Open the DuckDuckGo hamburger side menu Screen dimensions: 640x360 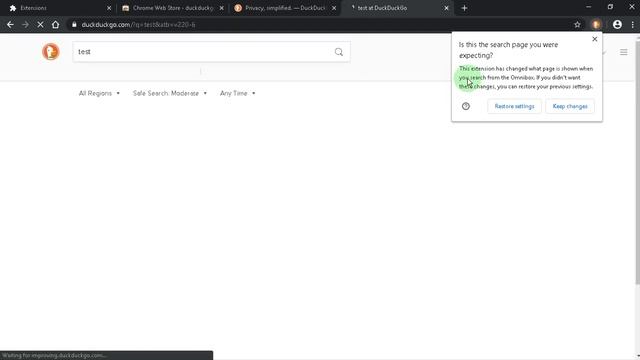(x=624, y=52)
